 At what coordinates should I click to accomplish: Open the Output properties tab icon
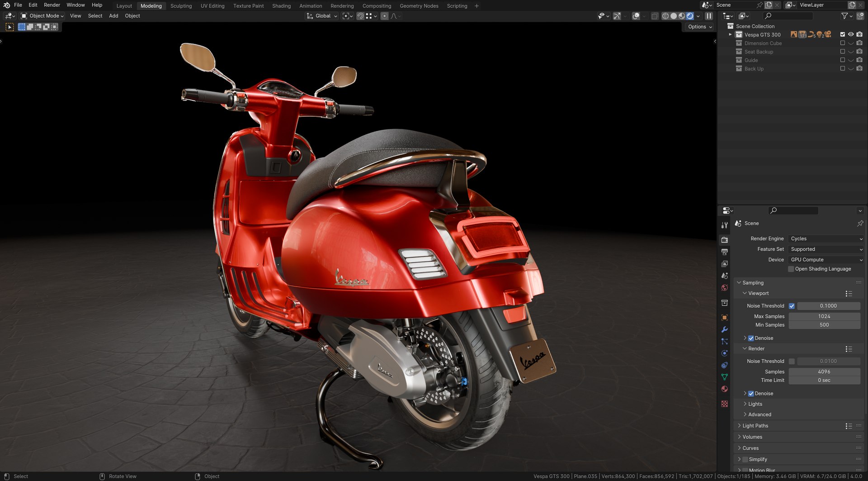[725, 252]
